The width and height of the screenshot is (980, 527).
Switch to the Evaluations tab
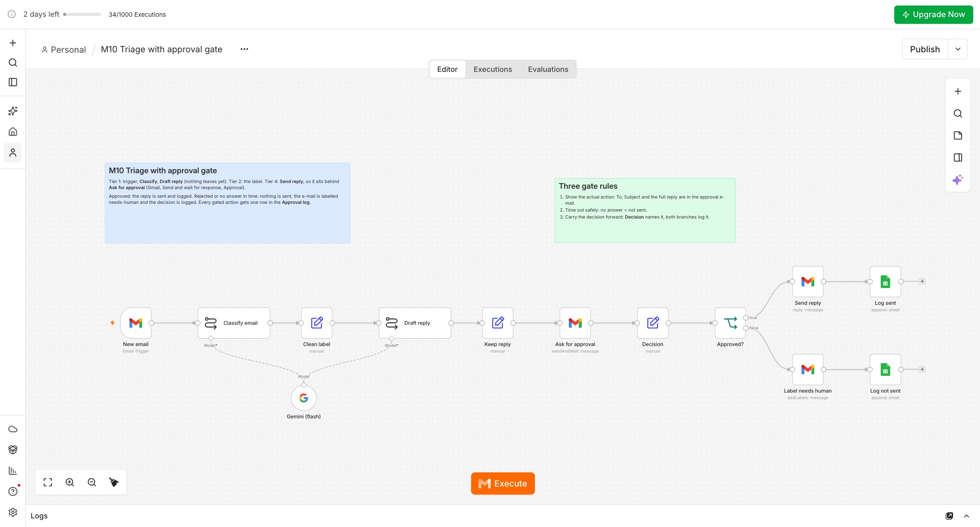point(548,69)
